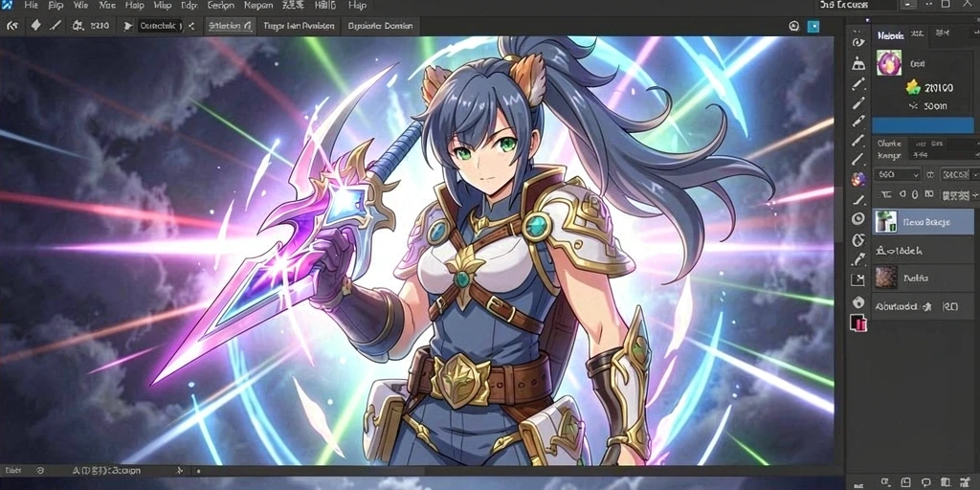Toggle the eye-shaped icon atop the tool strip
The image size is (980, 490).
(x=858, y=42)
